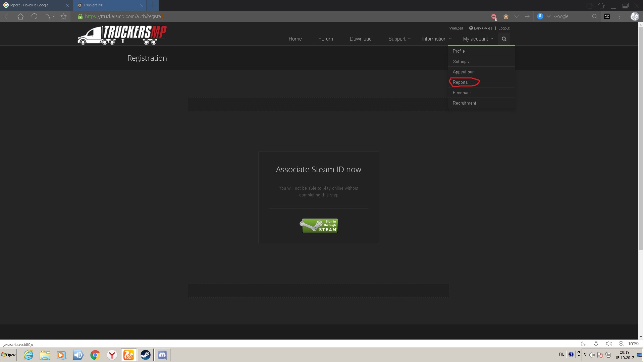
Task: Click the page scrollbar up arrow
Action: [641, 24]
